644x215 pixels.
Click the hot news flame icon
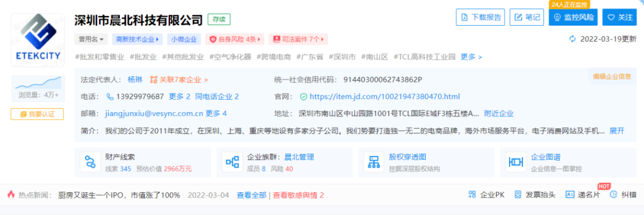(11, 195)
